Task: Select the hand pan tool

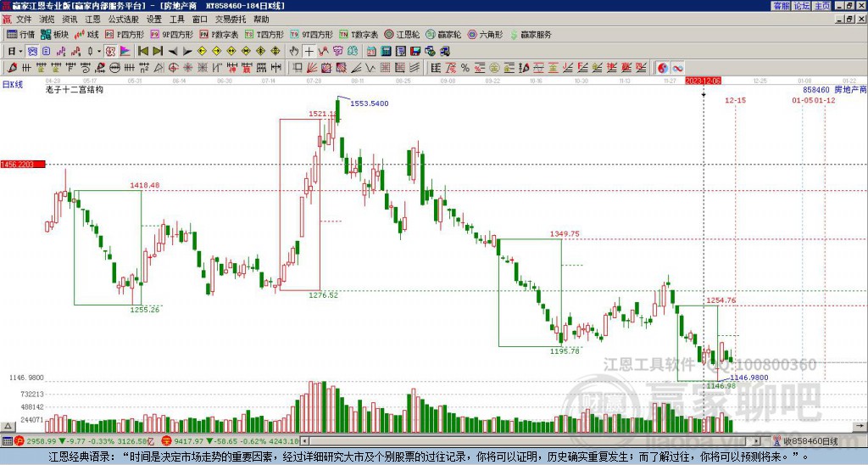Action: click(294, 52)
